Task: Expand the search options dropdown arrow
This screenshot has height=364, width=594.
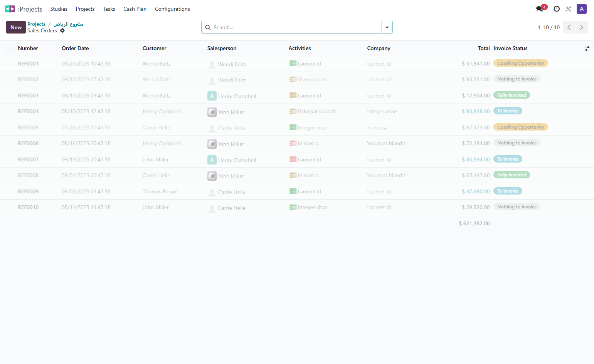Action: (x=387, y=27)
